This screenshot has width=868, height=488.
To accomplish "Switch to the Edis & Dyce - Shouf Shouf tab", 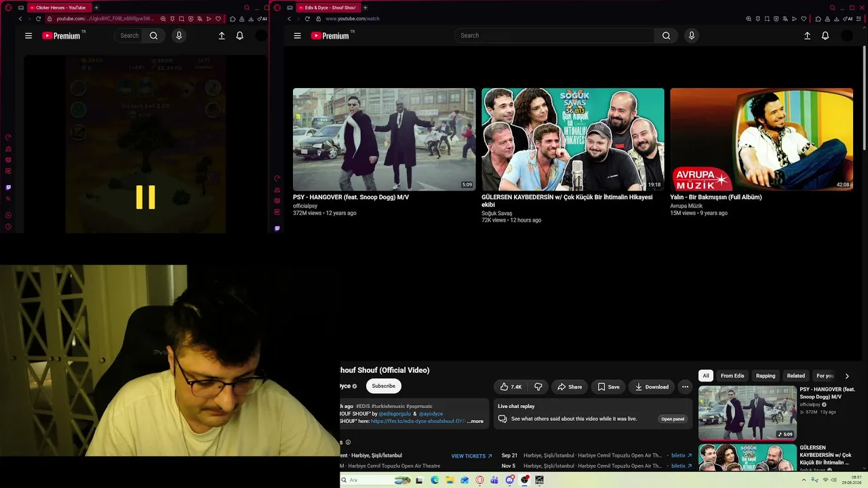I will coord(328,7).
